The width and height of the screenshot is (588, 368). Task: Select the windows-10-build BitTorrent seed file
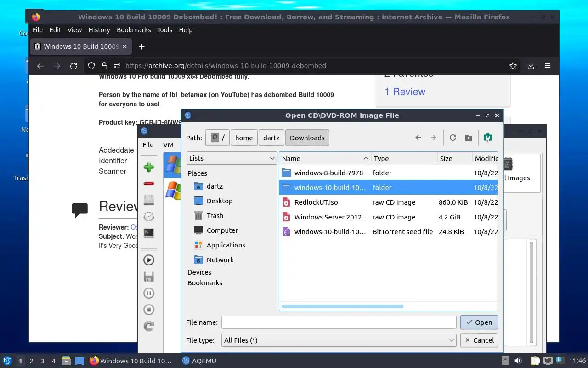388,232
